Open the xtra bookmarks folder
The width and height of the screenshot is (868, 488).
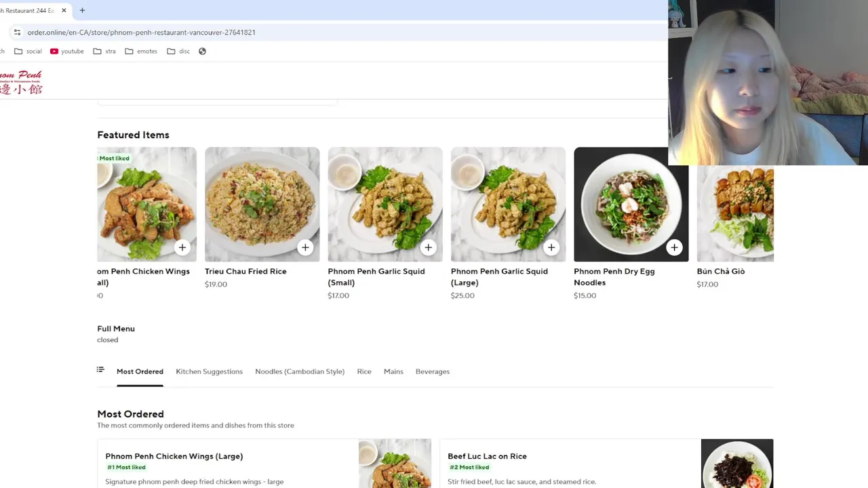[x=104, y=51]
